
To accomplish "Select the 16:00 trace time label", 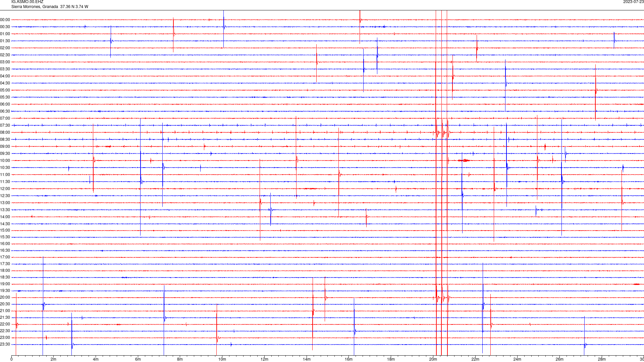I will [x=5, y=244].
